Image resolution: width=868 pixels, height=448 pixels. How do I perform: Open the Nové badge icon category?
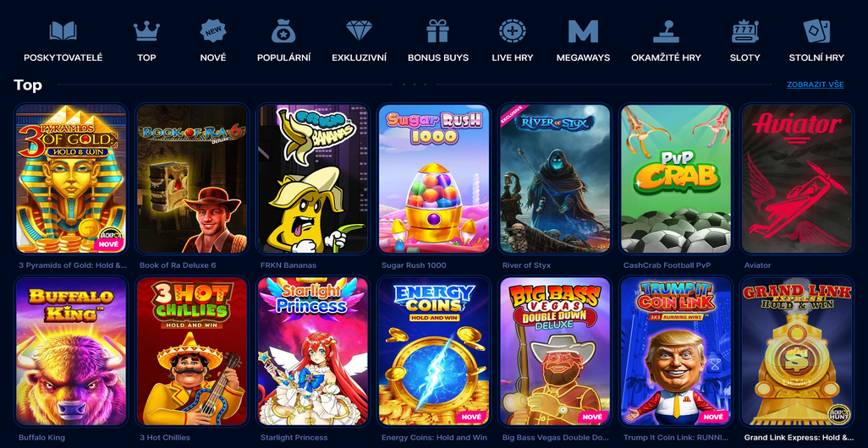(x=213, y=31)
